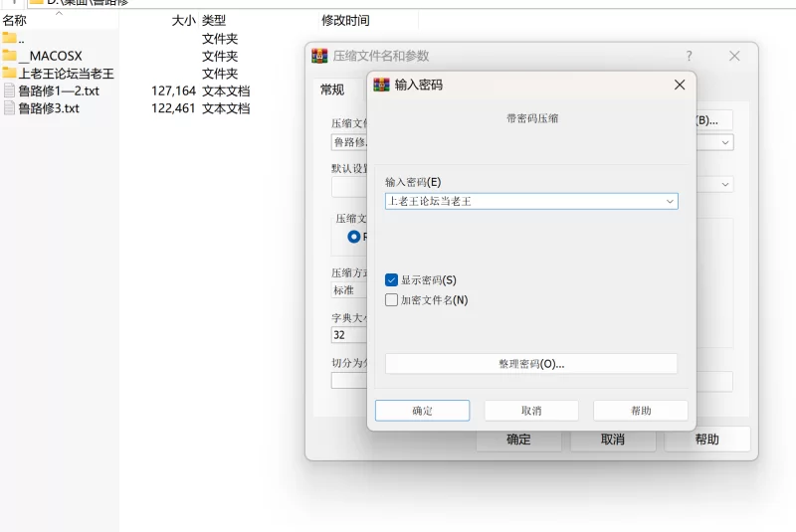Open the 默认设置 profile dropdown arrow

[725, 184]
